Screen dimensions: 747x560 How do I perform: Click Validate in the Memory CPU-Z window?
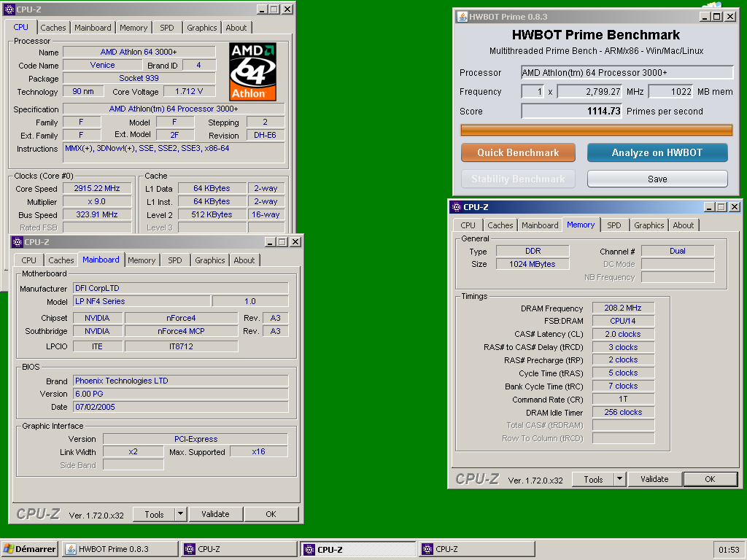654,479
